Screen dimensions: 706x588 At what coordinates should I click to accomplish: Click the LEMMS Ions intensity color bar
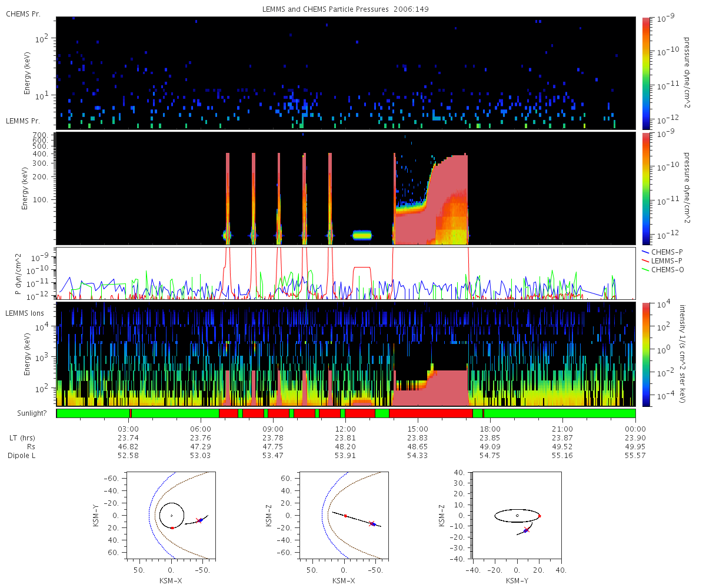tap(647, 354)
